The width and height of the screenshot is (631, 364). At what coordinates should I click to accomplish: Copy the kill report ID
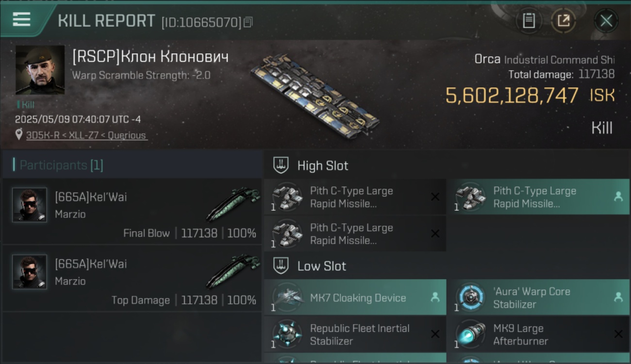pos(248,22)
